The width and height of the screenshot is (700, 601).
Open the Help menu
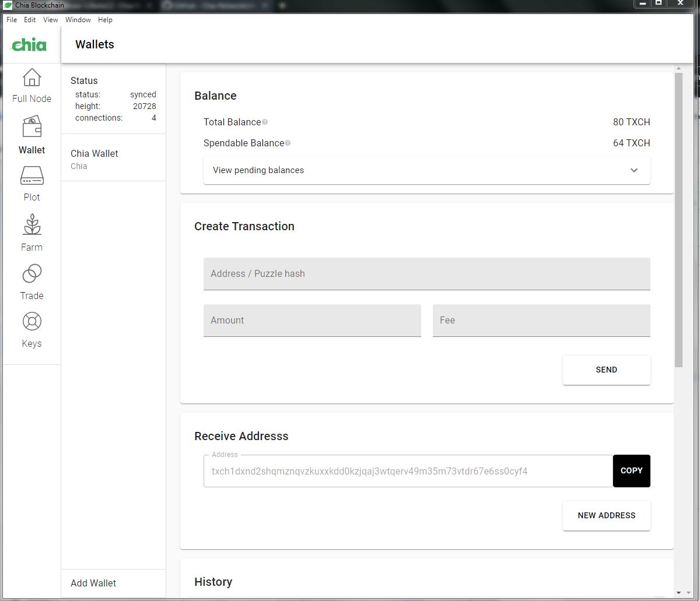[105, 20]
